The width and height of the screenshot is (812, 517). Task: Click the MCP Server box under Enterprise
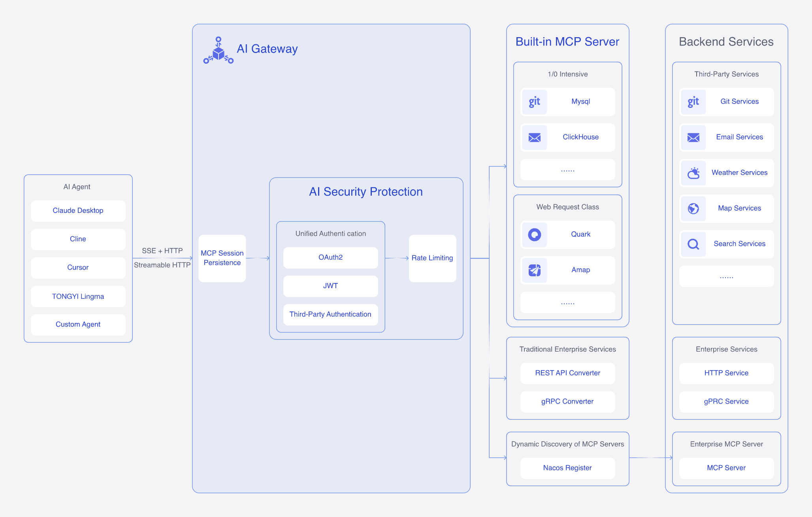pos(726,468)
